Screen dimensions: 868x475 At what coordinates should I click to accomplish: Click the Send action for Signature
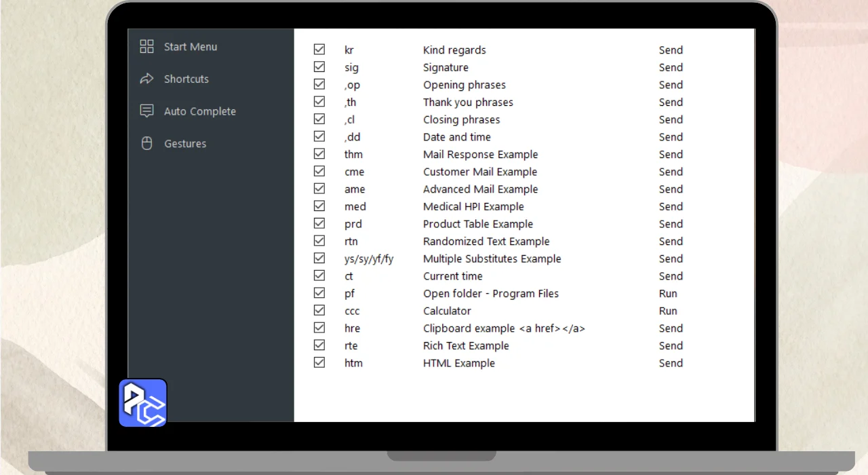pyautogui.click(x=671, y=68)
